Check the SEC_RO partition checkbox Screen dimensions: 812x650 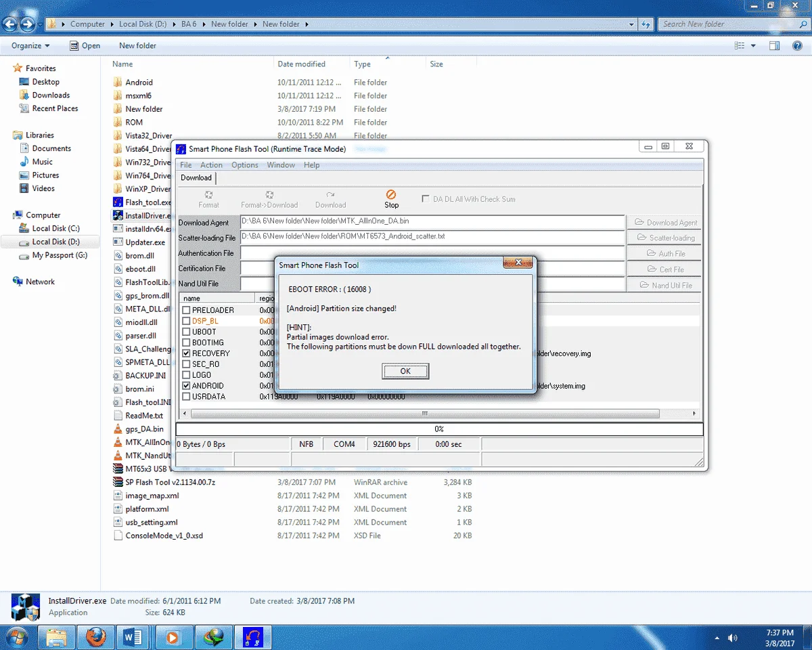(186, 364)
